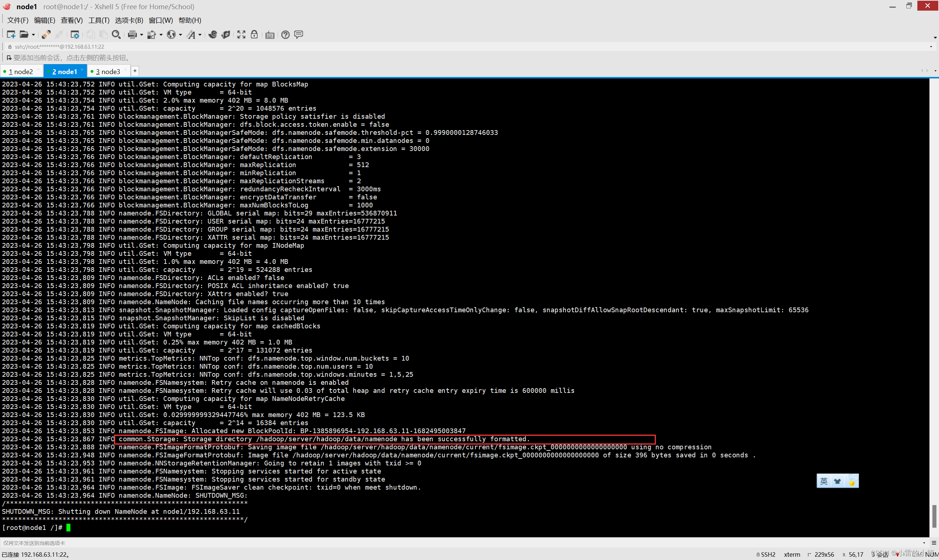Expand the Open Session folder dropdown arrow
939x560 pixels.
(33, 35)
